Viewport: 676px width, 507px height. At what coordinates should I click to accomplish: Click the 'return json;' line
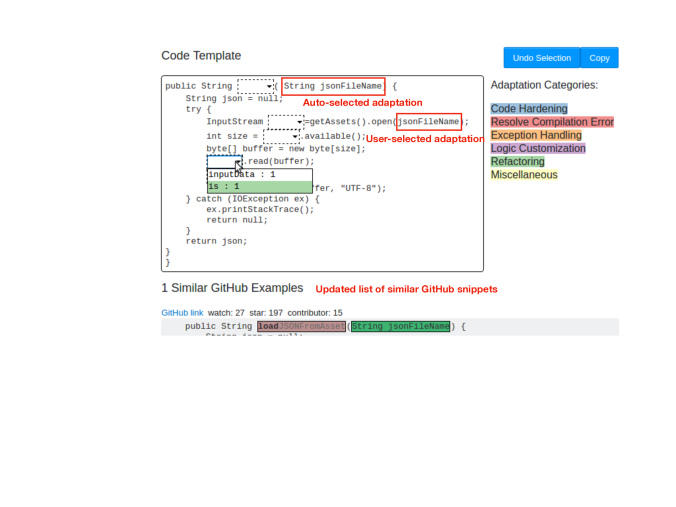(x=216, y=241)
